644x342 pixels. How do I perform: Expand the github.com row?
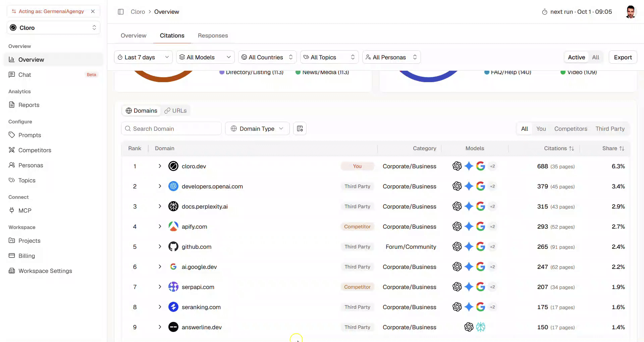point(160,246)
